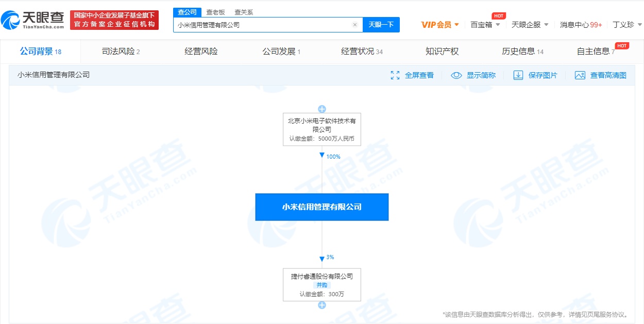Click the 全屏查看 label
The width and height of the screenshot is (644, 324).
tap(419, 75)
